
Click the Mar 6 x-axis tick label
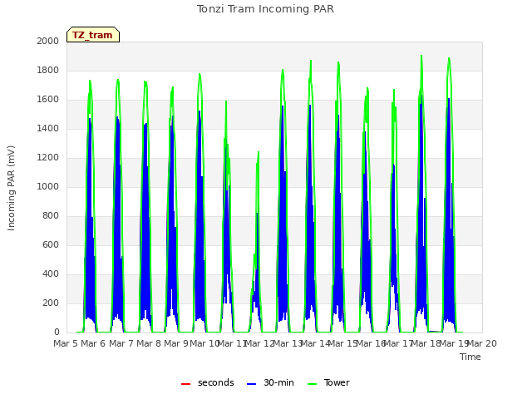click(93, 343)
